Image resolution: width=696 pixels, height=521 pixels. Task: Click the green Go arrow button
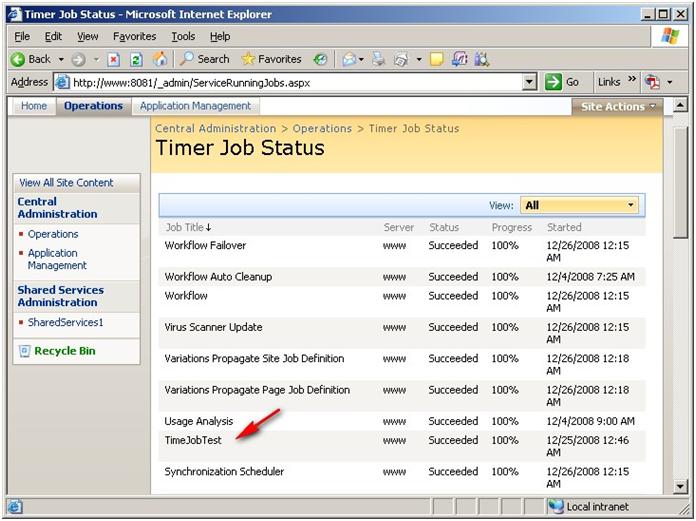click(553, 82)
